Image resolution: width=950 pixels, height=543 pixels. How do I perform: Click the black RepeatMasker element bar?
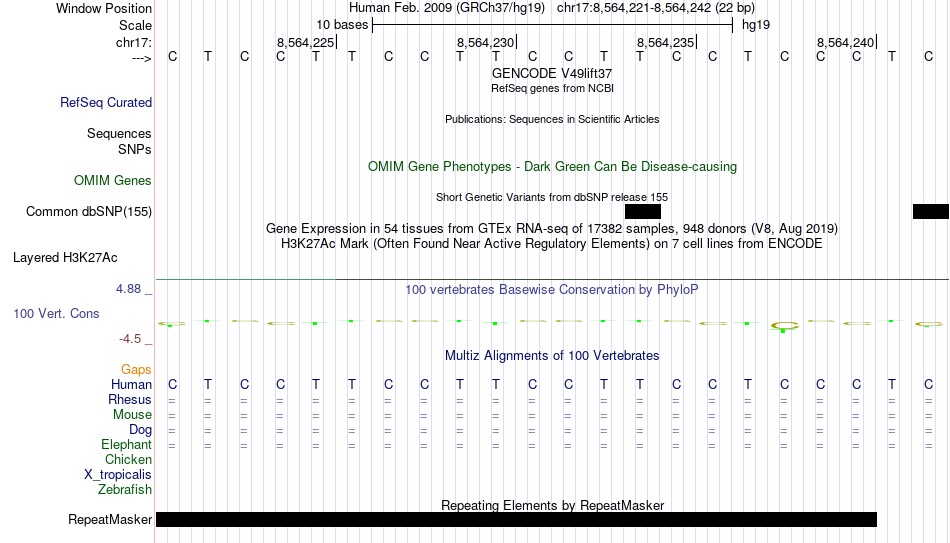click(x=516, y=519)
